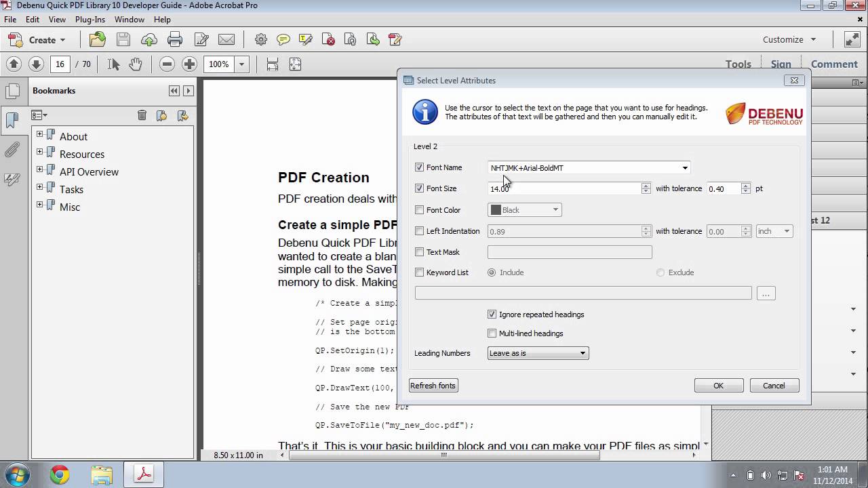Zoom out with the minus button

point(167,64)
